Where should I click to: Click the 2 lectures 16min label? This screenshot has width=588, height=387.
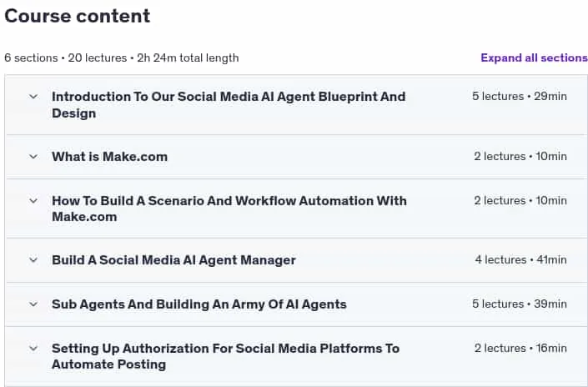(520, 349)
